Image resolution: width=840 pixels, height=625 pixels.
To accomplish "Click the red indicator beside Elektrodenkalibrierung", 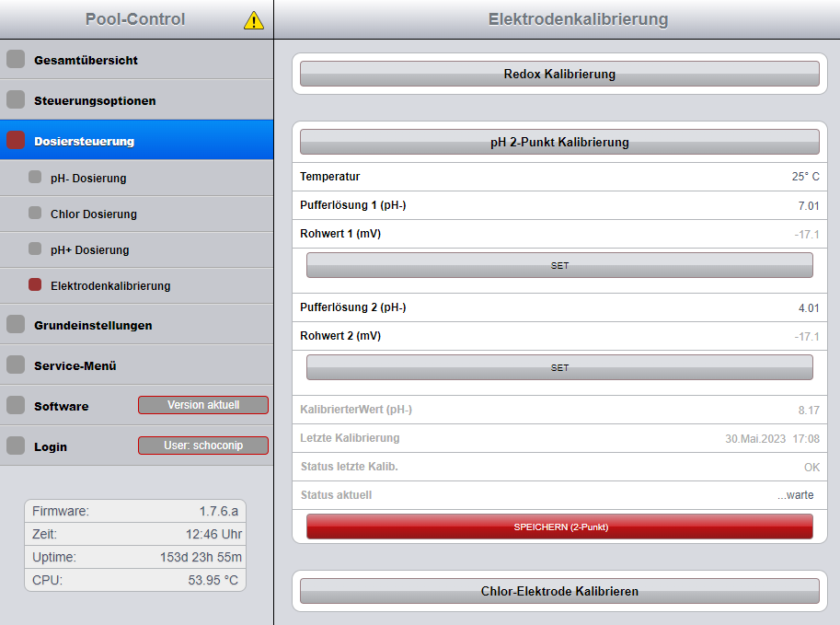I will pos(35,284).
